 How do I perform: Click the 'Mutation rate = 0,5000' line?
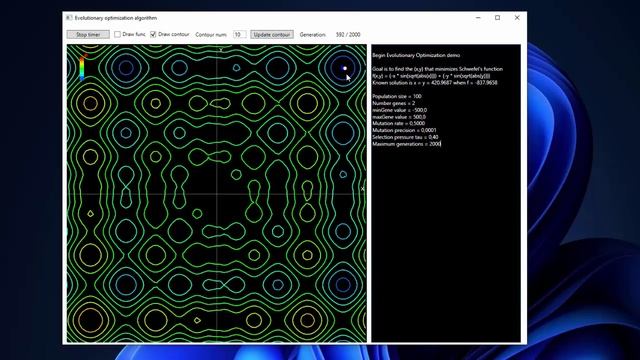[x=398, y=123]
